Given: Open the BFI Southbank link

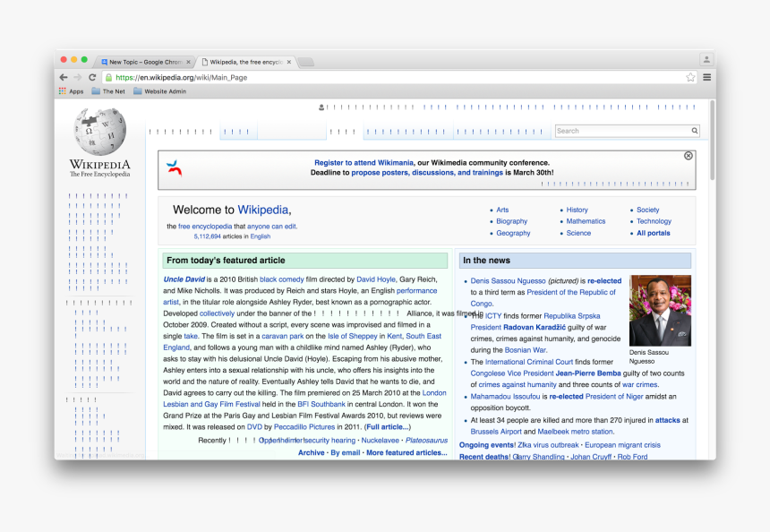Looking at the screenshot, I should (321, 404).
